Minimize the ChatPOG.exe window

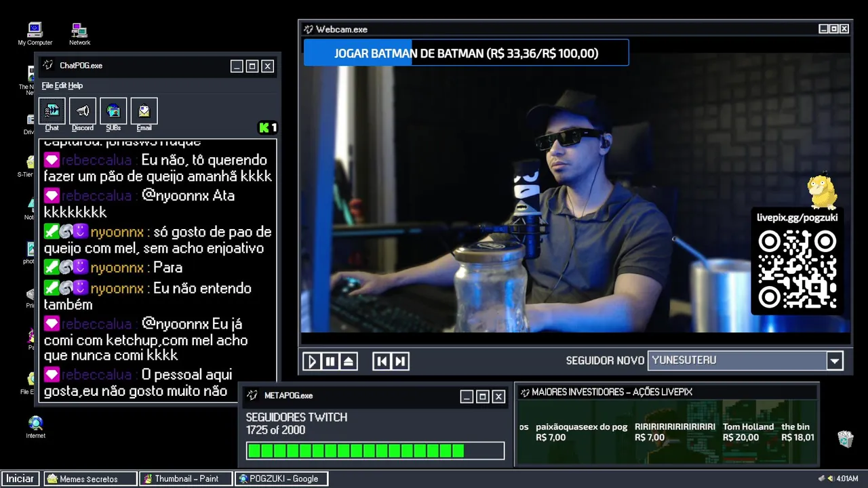[237, 66]
